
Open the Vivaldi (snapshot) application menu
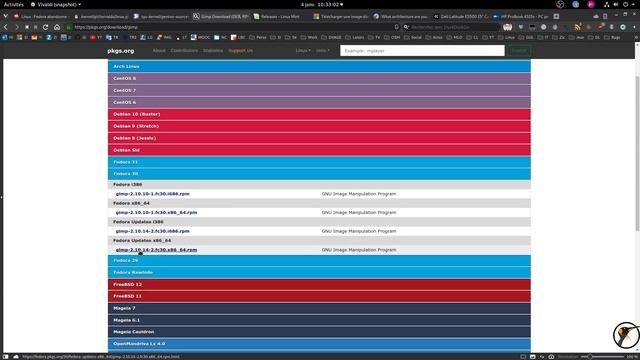pyautogui.click(x=56, y=4)
